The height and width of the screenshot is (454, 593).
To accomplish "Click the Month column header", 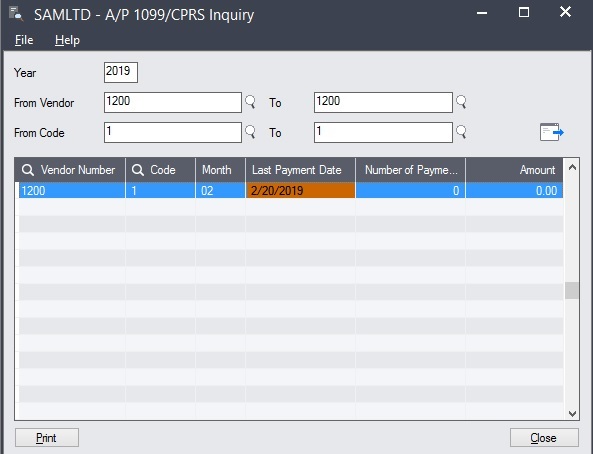I will click(220, 170).
